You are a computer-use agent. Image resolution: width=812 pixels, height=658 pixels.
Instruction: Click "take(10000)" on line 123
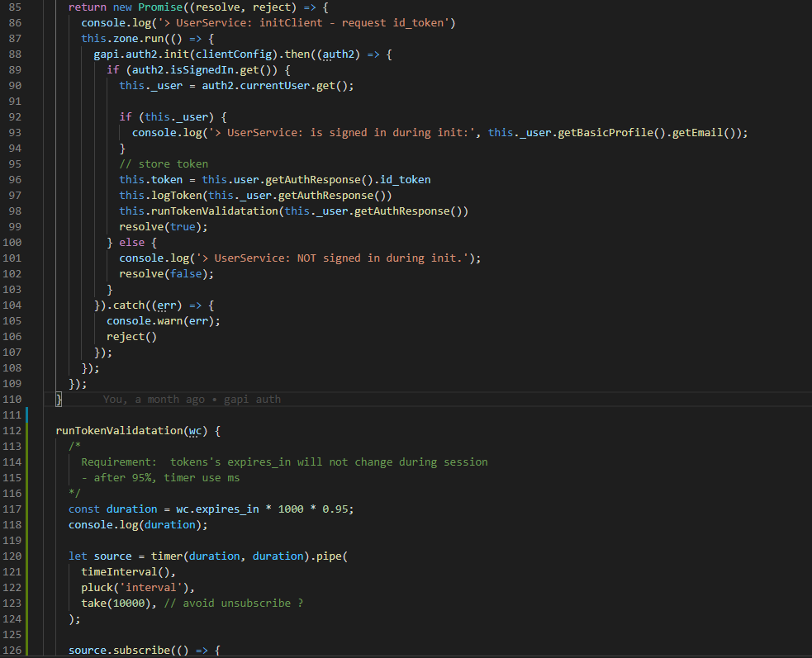coord(116,604)
